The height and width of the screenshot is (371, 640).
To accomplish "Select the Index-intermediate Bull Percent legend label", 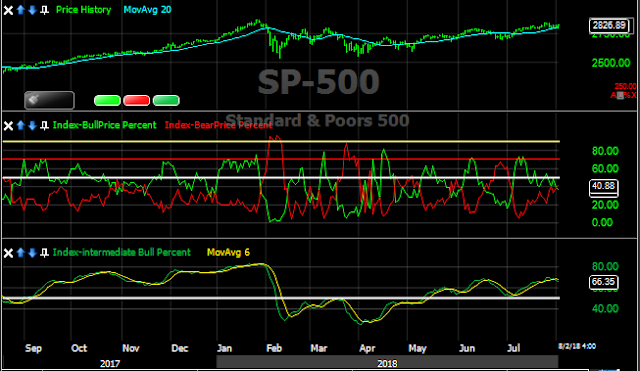I will click(122, 253).
